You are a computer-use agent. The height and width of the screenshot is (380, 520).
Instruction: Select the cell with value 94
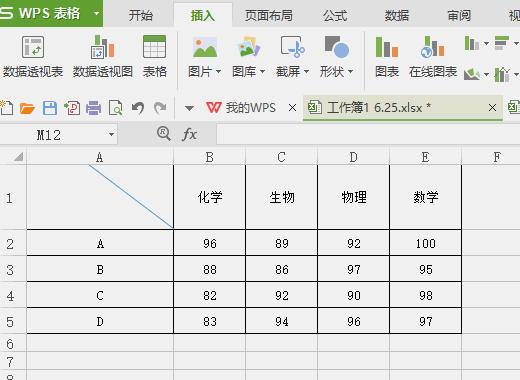[282, 321]
